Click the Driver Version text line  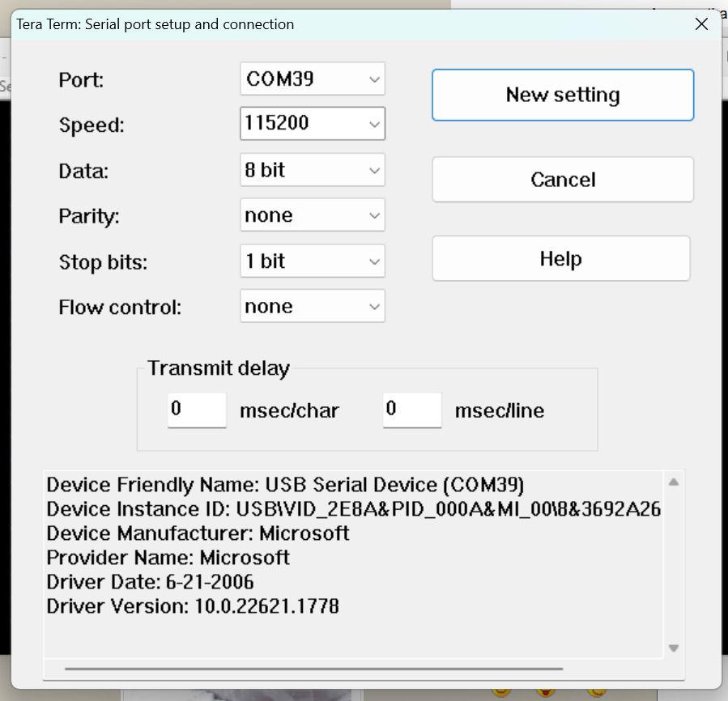click(x=193, y=606)
